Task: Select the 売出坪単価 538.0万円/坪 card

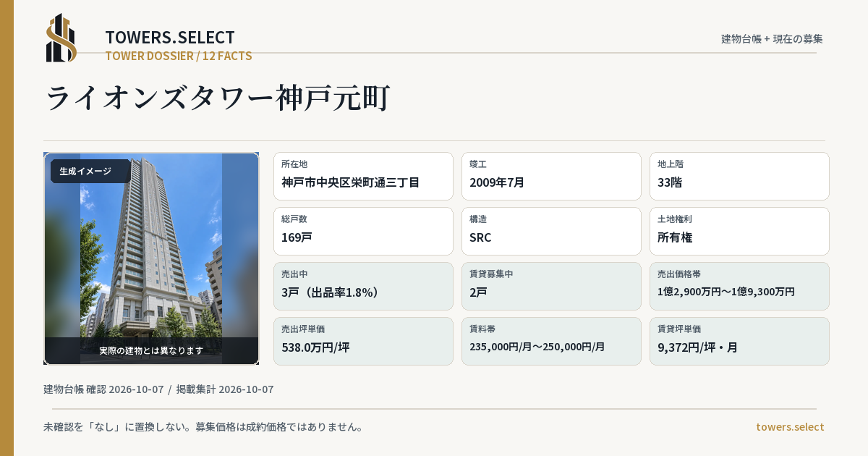Action: click(363, 341)
